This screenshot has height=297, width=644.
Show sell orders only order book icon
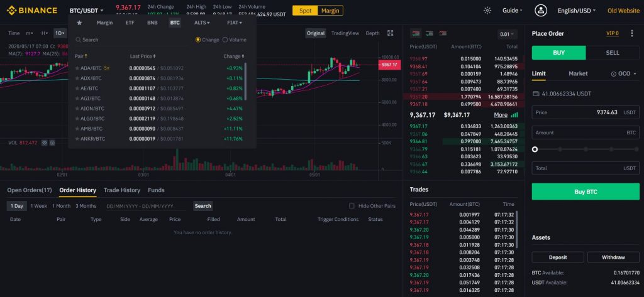coord(443,34)
